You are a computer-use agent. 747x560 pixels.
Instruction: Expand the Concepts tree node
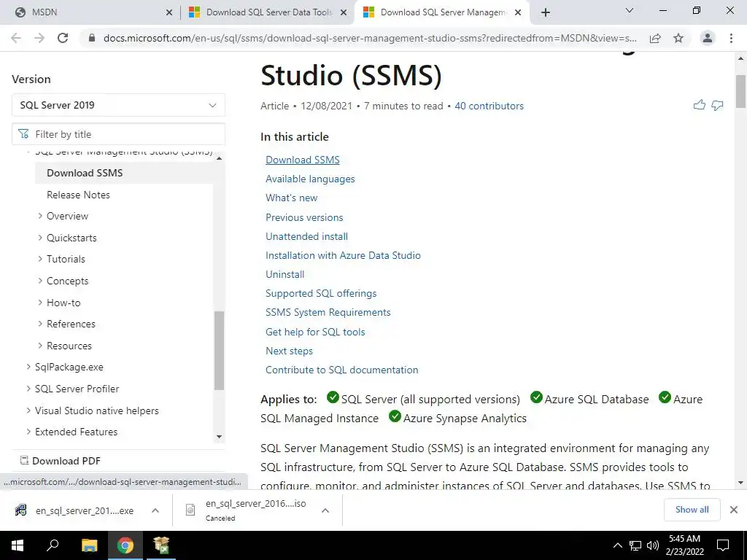40,281
